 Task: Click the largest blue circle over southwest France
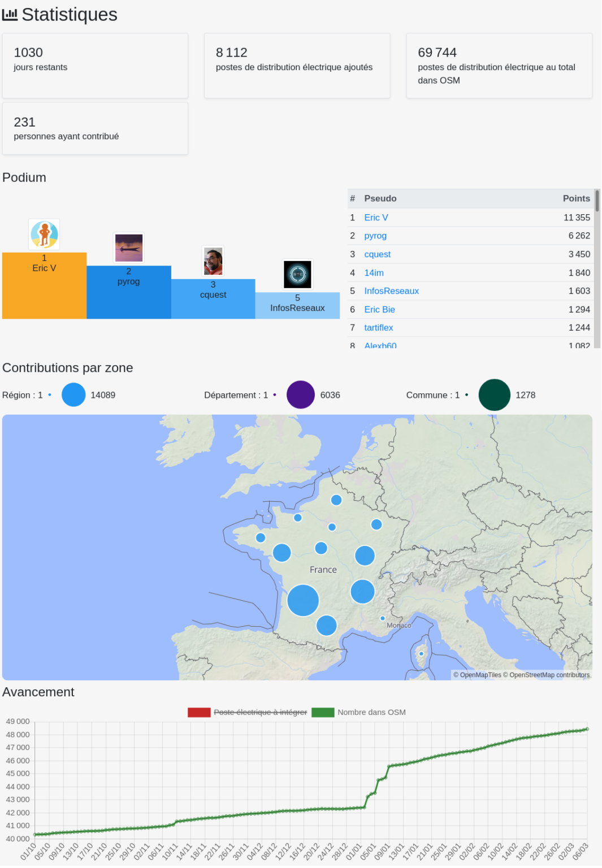(x=302, y=601)
